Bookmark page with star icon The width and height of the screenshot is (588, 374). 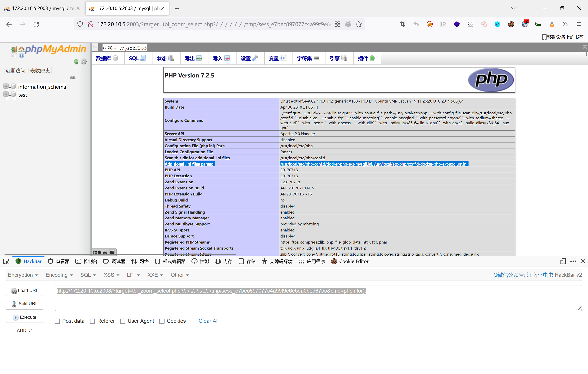(358, 24)
